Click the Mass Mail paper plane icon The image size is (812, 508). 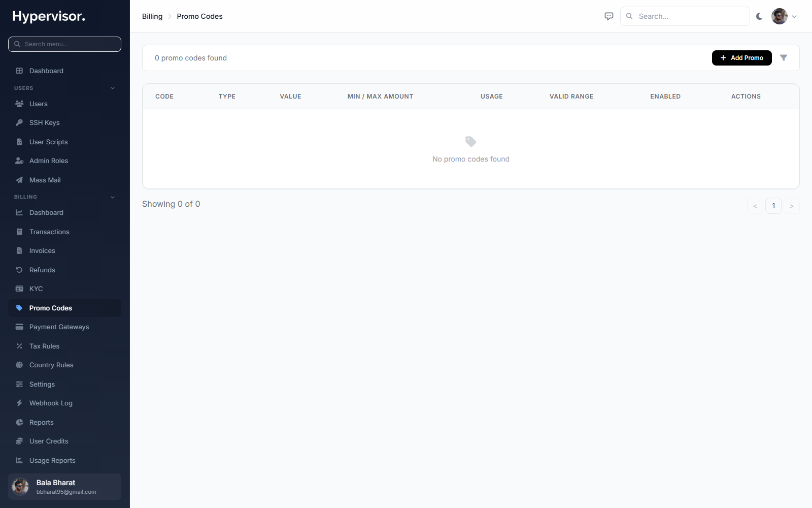pyautogui.click(x=19, y=180)
